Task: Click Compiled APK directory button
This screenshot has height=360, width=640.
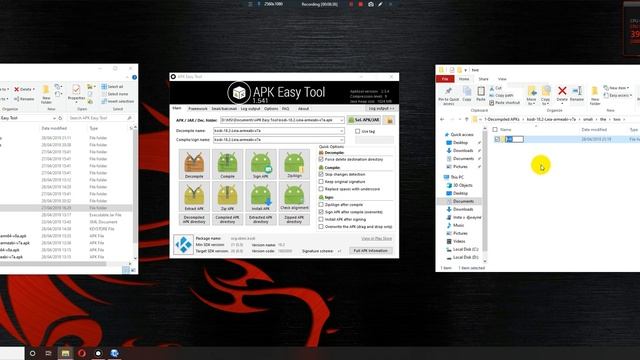Action: [227, 219]
